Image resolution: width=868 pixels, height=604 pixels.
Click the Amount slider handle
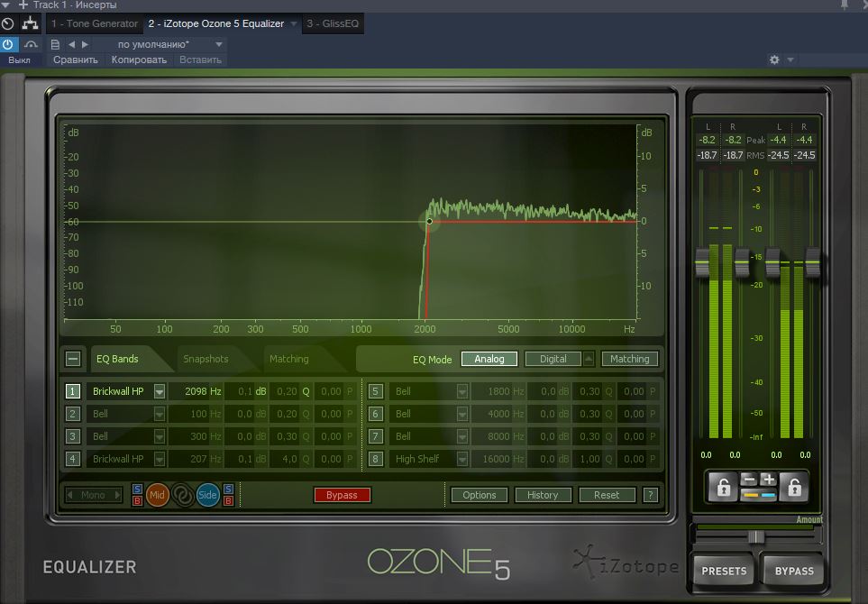[x=756, y=536]
